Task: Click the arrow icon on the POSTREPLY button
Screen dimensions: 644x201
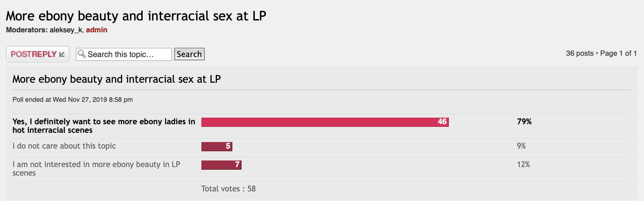Action: pyautogui.click(x=62, y=54)
